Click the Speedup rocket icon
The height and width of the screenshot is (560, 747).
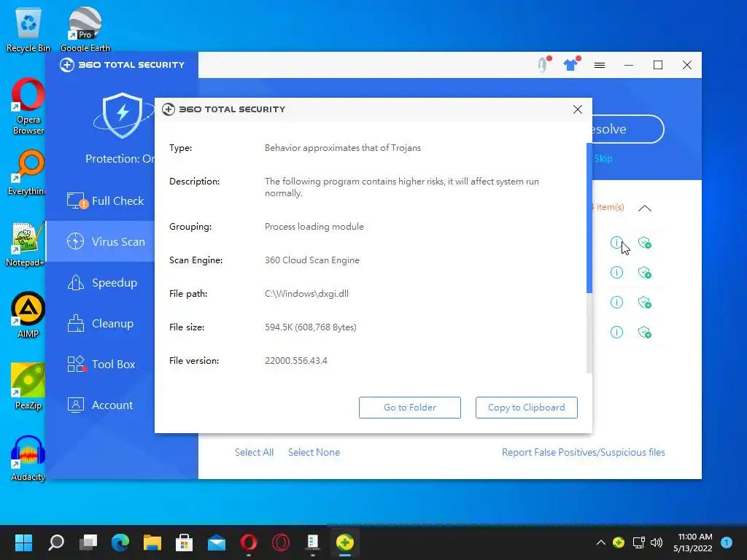[x=76, y=282]
